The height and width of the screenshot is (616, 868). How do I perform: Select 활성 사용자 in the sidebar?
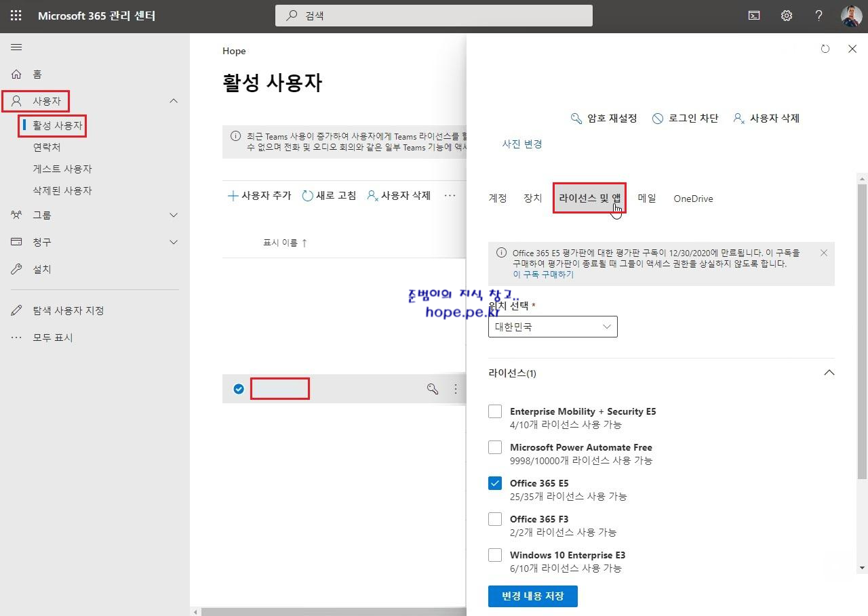[x=58, y=125]
